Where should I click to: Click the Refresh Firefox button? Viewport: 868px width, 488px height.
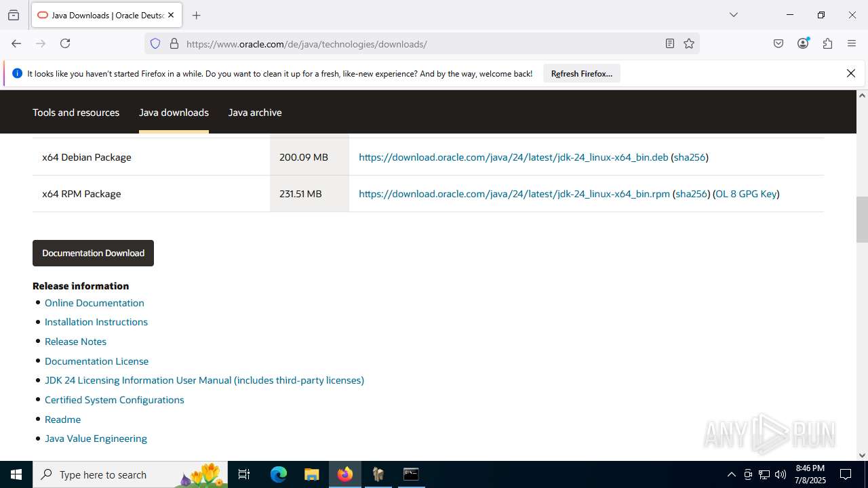[x=582, y=74]
